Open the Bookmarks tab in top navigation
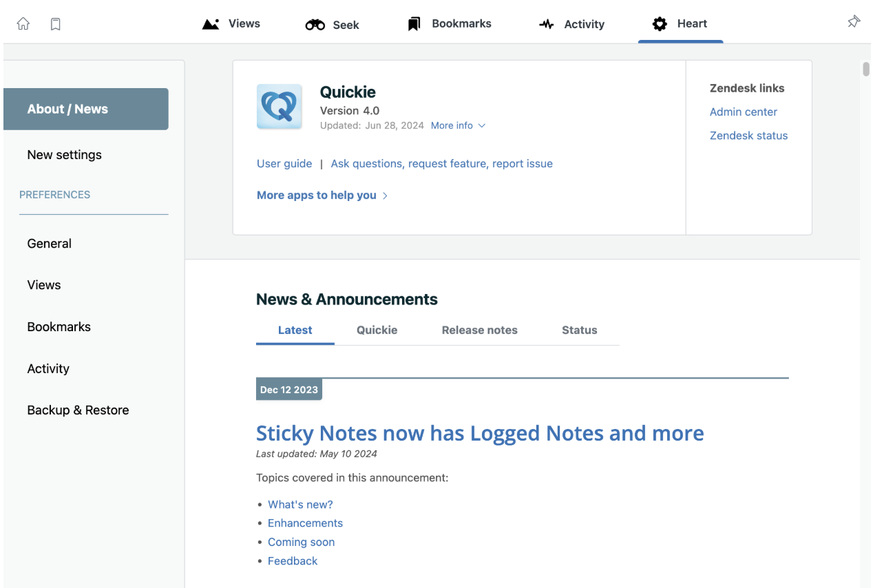 [450, 24]
